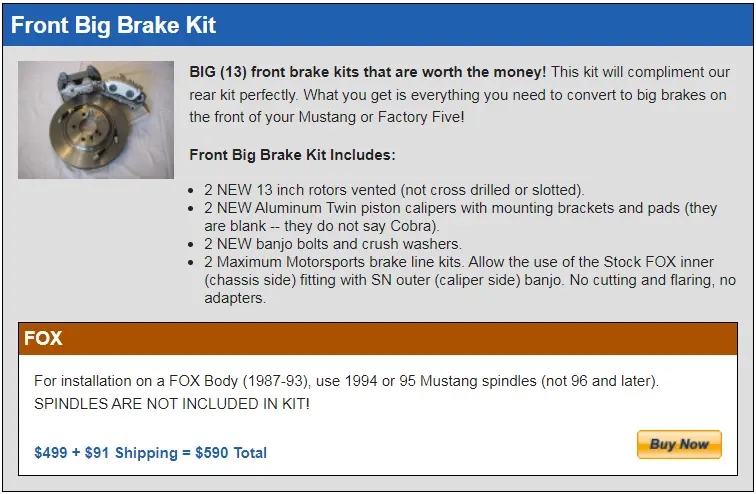This screenshot has width=756, height=494.
Task: Click the FOX Body (1987-93) installation note
Action: pyautogui.click(x=346, y=381)
